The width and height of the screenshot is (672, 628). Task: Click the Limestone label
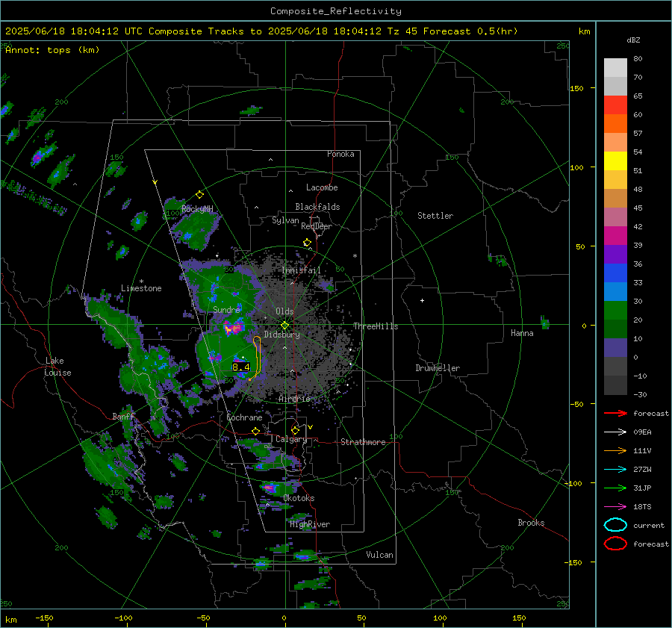pos(141,288)
